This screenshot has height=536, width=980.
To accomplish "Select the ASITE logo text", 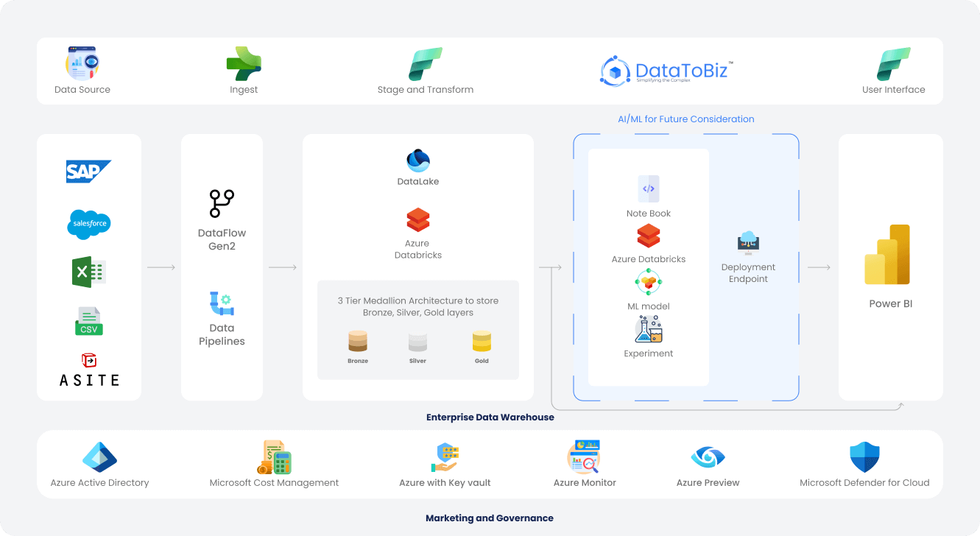I will (x=89, y=380).
